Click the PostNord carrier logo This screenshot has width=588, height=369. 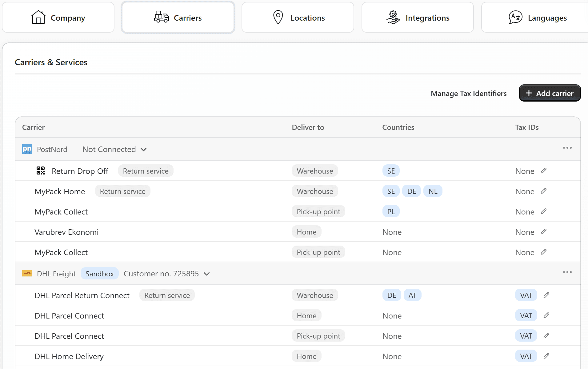tap(27, 149)
